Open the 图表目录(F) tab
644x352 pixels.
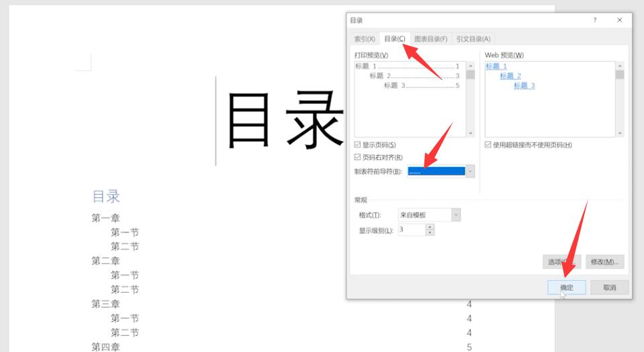(430, 39)
